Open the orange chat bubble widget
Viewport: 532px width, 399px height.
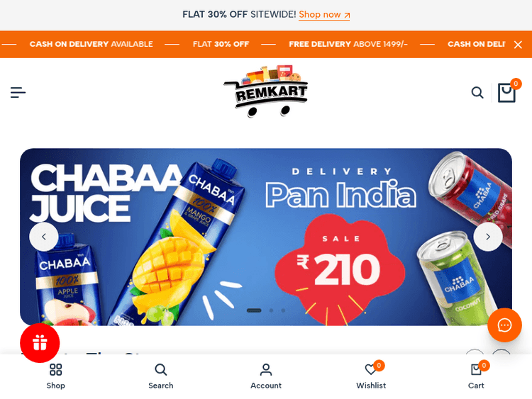[504, 325]
